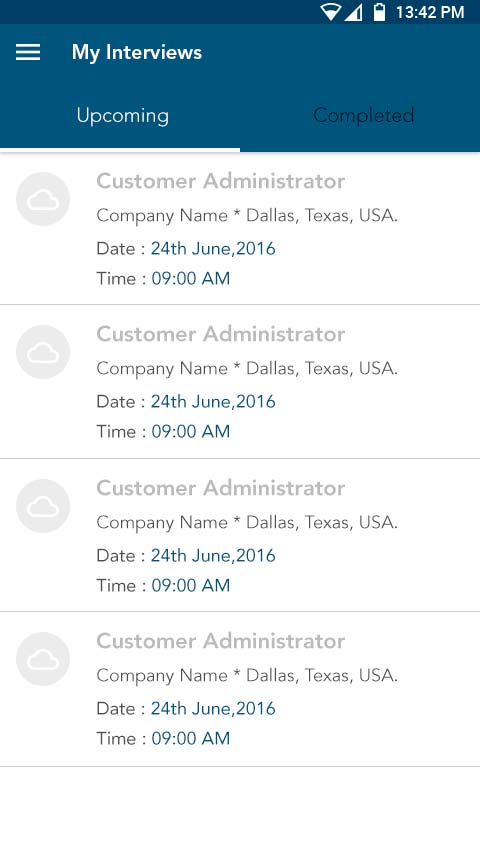
Task: Tap the second interview's cloud company logo
Action: tap(43, 352)
